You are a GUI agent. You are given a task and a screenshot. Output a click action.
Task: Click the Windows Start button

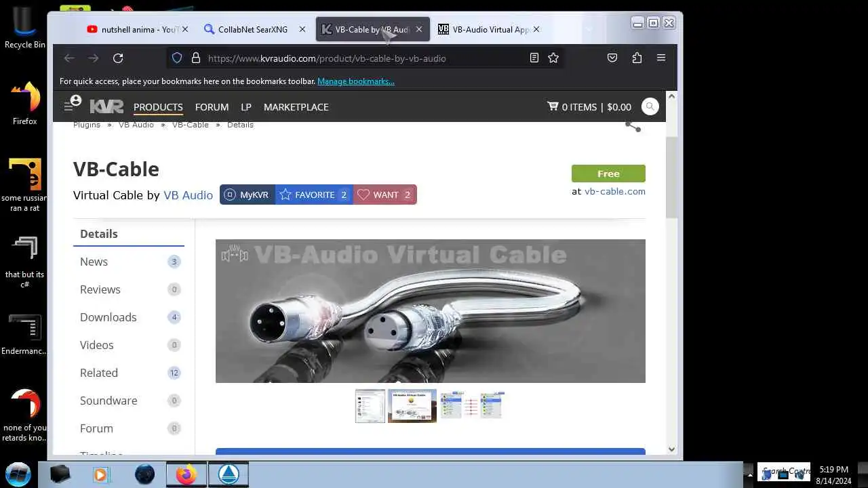(x=18, y=474)
